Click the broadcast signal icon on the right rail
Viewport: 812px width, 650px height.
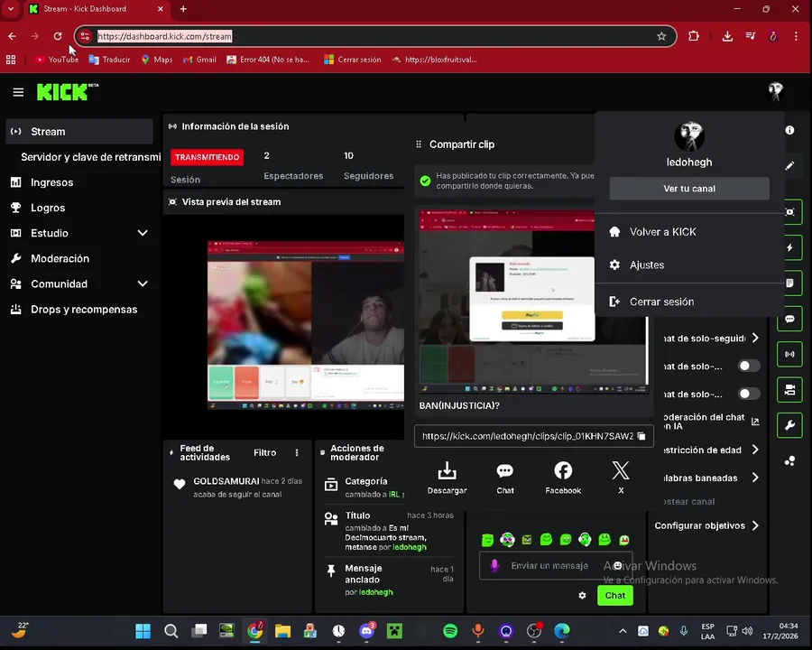pyautogui.click(x=789, y=355)
